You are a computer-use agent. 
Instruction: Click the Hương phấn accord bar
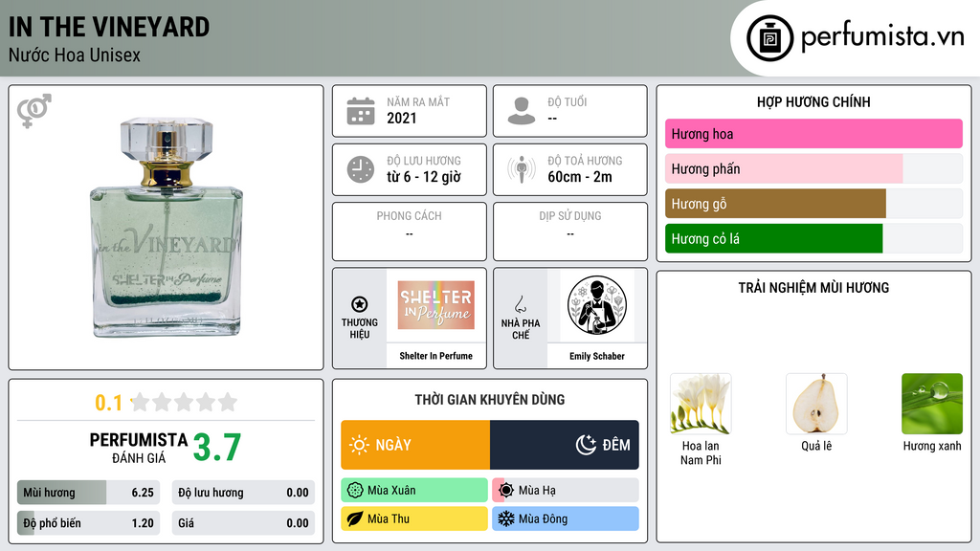[x=813, y=168]
